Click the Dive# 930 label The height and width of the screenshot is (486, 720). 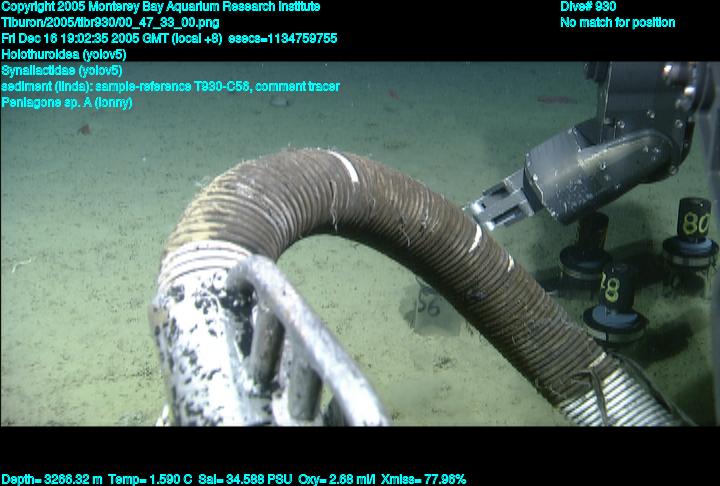588,7
